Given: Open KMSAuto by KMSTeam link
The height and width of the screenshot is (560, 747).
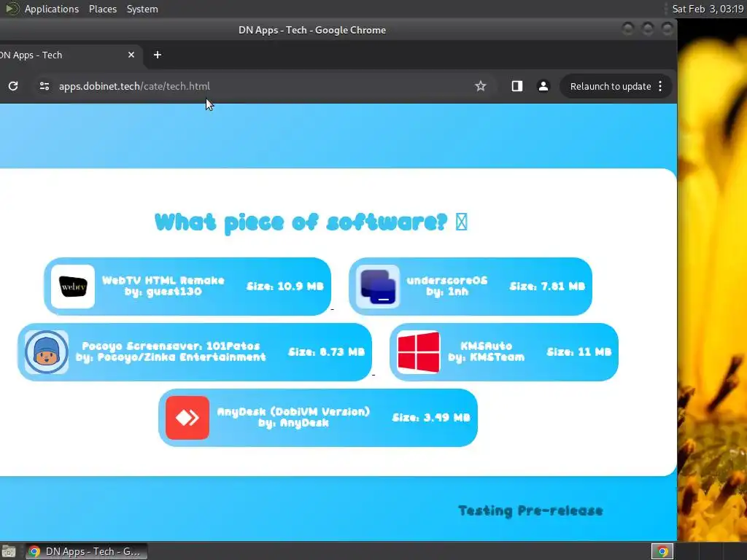Looking at the screenshot, I should [503, 352].
